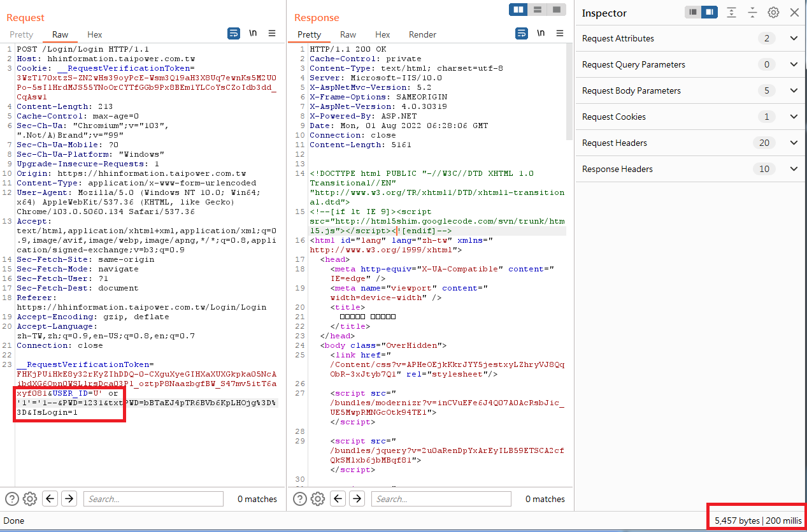Switch Response view to the Hex tab
Screen dimensions: 807x532
pyautogui.click(x=382, y=34)
